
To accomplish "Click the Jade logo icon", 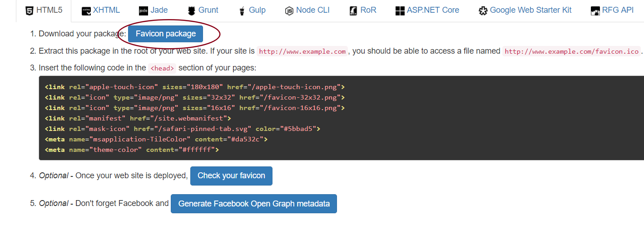I will click(144, 11).
